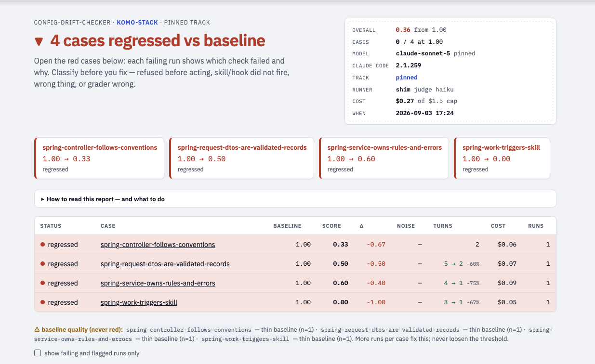Tick 'show failing and flagged runs only' checkbox
Viewport: 595px width, 364px height.
pos(38,353)
